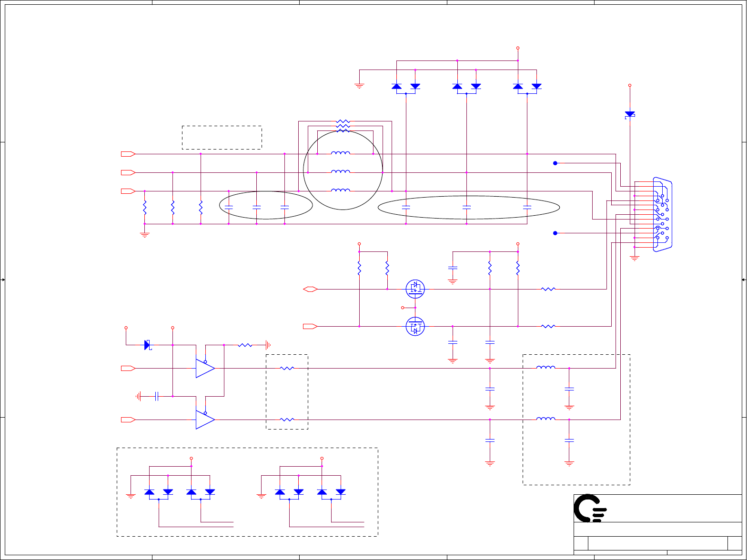Select the lower MOSFET transistor symbol
This screenshot has width=747, height=560.
point(415,326)
